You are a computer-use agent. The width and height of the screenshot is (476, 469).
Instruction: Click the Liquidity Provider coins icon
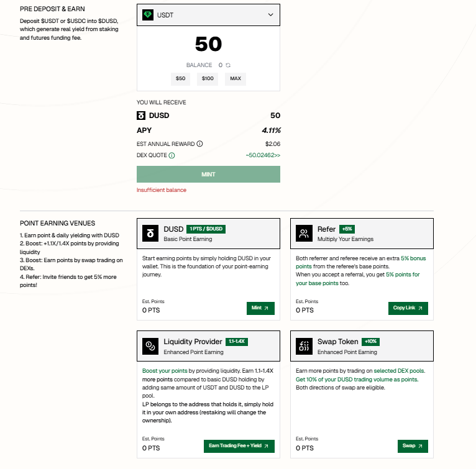tap(150, 346)
